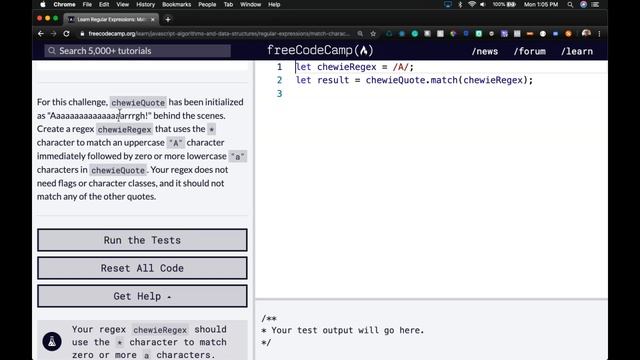Click the test output console area

pyautogui.click(x=431, y=330)
